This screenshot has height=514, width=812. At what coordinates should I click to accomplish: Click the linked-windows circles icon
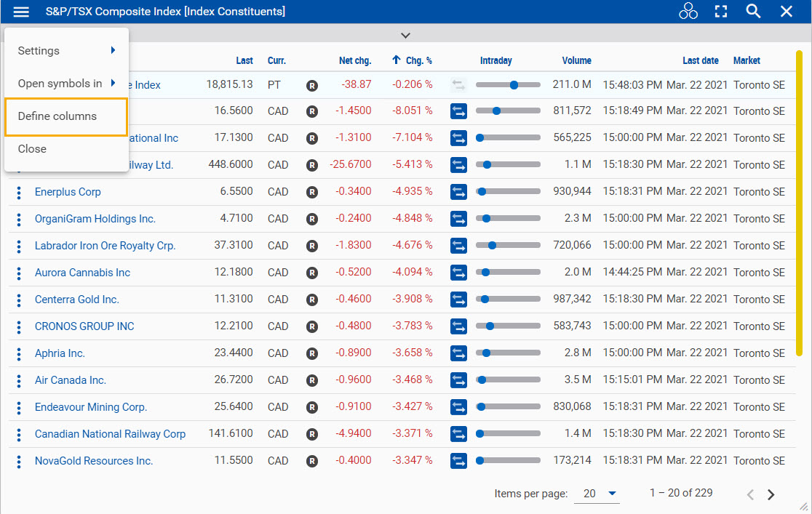(688, 11)
